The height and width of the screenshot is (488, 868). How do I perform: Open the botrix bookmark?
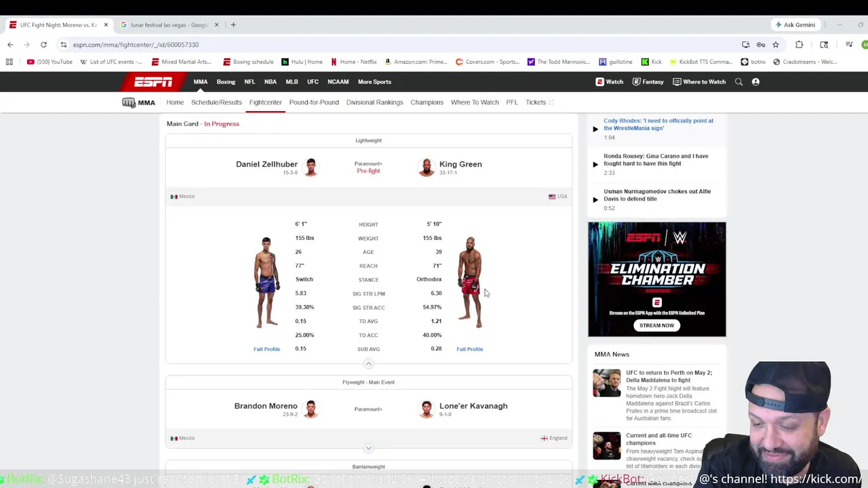753,62
